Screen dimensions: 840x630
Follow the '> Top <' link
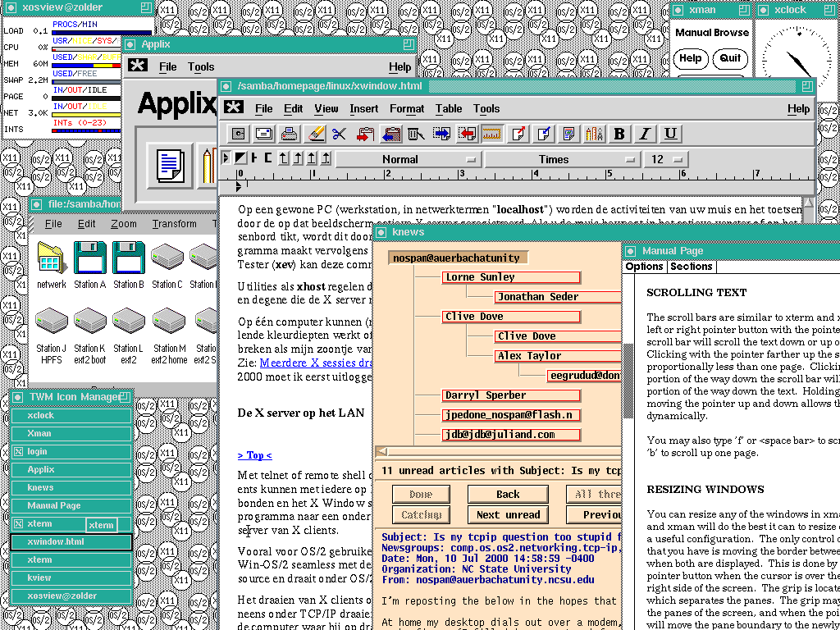(x=254, y=455)
